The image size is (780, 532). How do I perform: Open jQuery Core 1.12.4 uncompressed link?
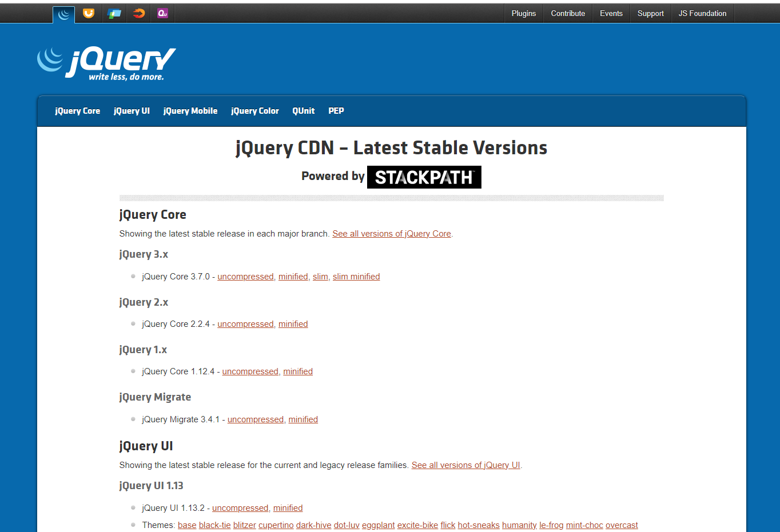point(250,371)
